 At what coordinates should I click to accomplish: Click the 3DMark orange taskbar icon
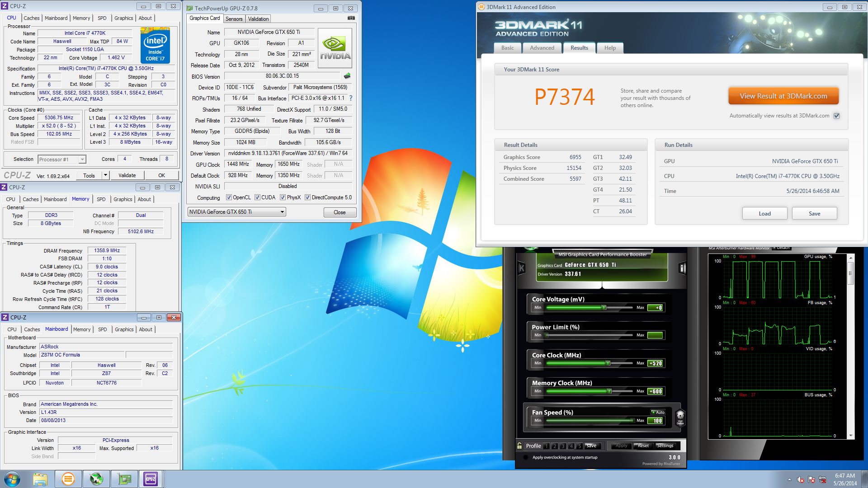pos(68,479)
